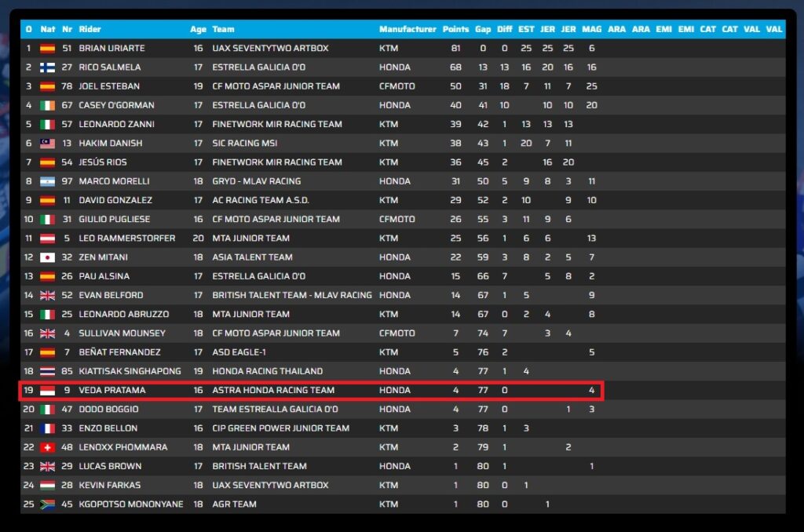Click the Italian flag beside Giulio Pugliese
804x532 pixels.
tap(47, 219)
